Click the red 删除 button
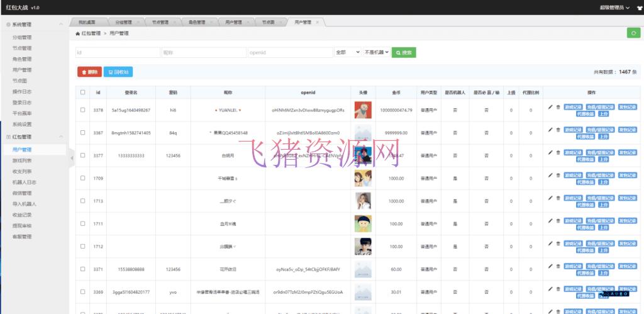 pyautogui.click(x=89, y=72)
